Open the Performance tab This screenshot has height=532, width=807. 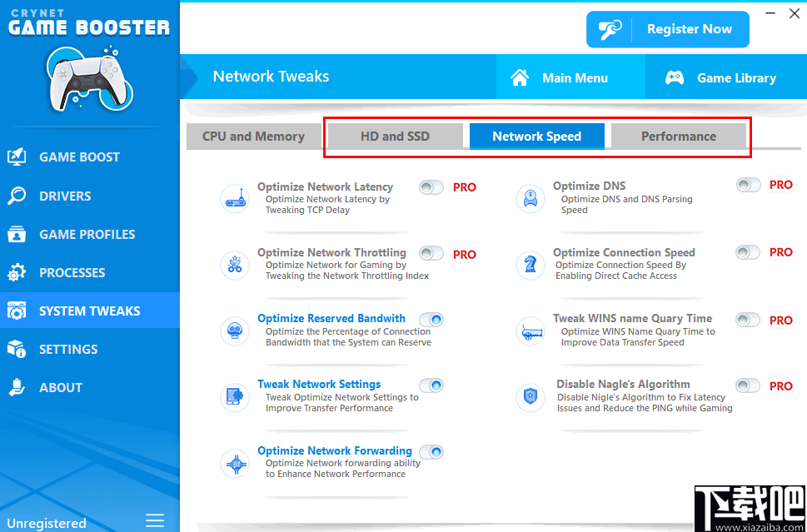[x=679, y=137]
